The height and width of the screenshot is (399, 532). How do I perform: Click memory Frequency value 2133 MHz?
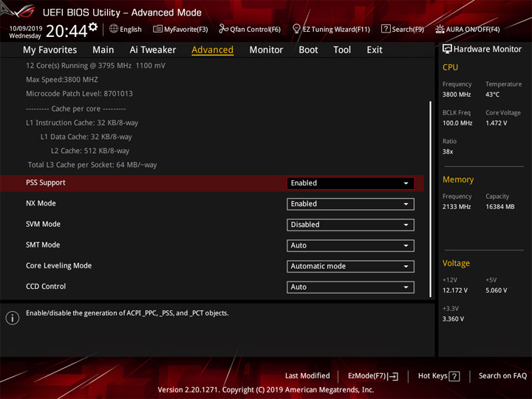point(457,207)
